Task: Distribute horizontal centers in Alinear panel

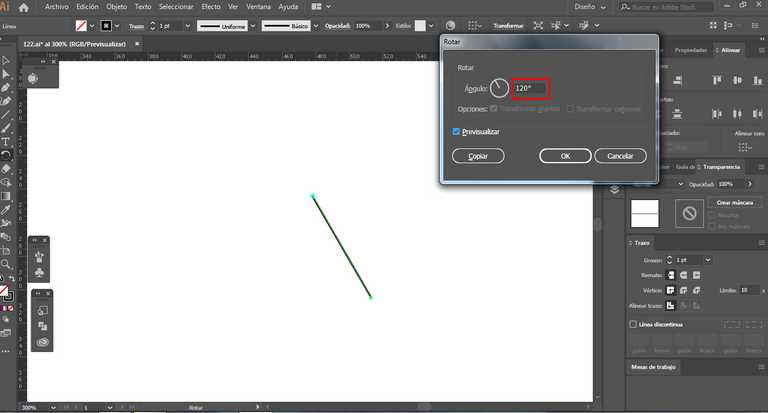Action: [737, 114]
